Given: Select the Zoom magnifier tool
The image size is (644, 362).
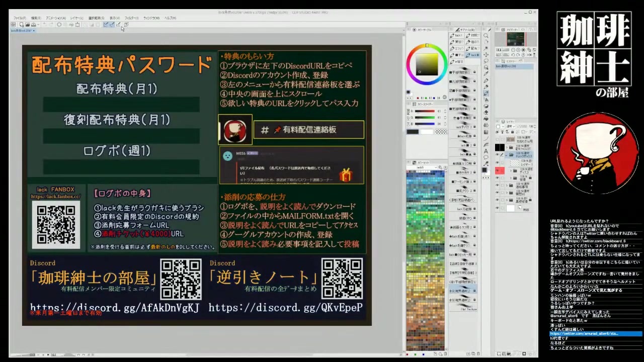Looking at the screenshot, I should coord(486,35).
